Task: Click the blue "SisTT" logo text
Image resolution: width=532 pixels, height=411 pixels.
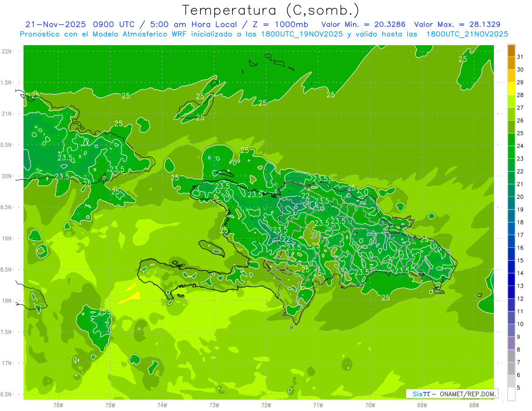Action: 421,394
